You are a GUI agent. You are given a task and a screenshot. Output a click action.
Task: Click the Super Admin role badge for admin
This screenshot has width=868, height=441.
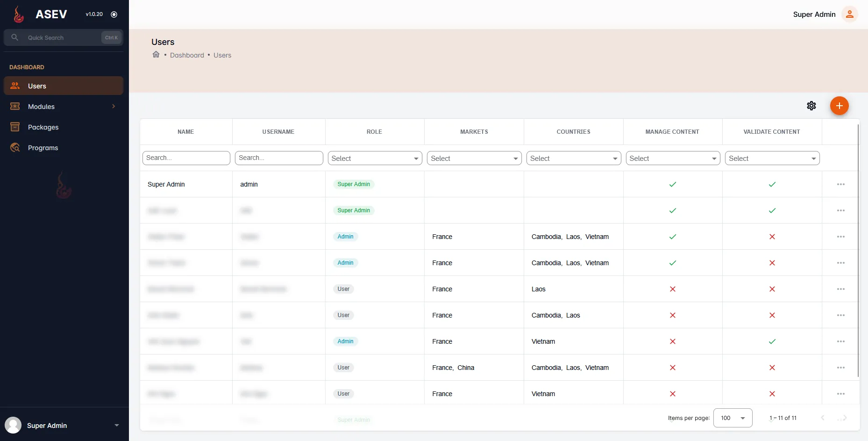click(354, 184)
